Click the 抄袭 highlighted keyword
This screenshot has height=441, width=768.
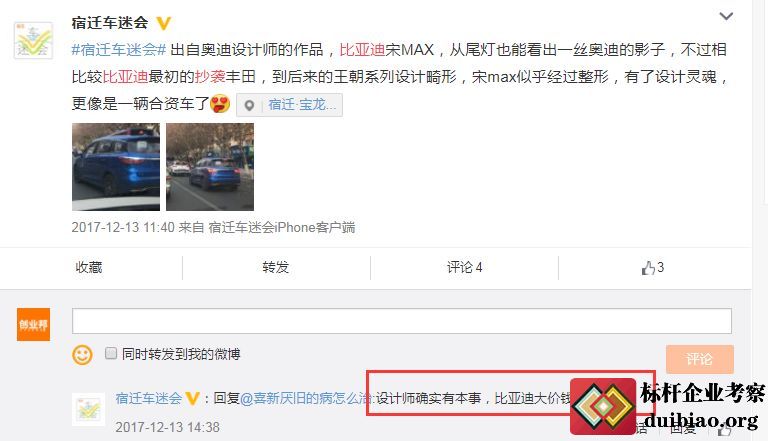point(210,76)
